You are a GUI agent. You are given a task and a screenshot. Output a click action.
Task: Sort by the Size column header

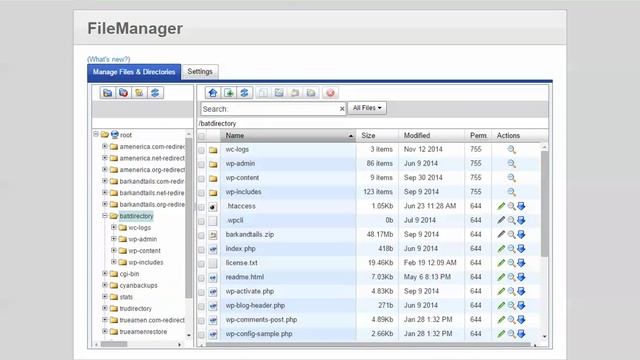click(377, 136)
